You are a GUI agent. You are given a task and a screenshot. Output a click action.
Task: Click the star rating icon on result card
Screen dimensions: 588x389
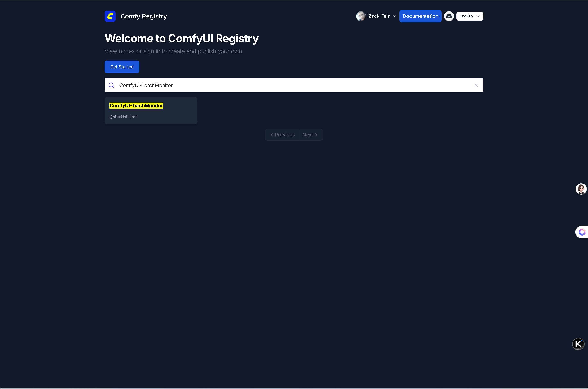[x=133, y=117]
